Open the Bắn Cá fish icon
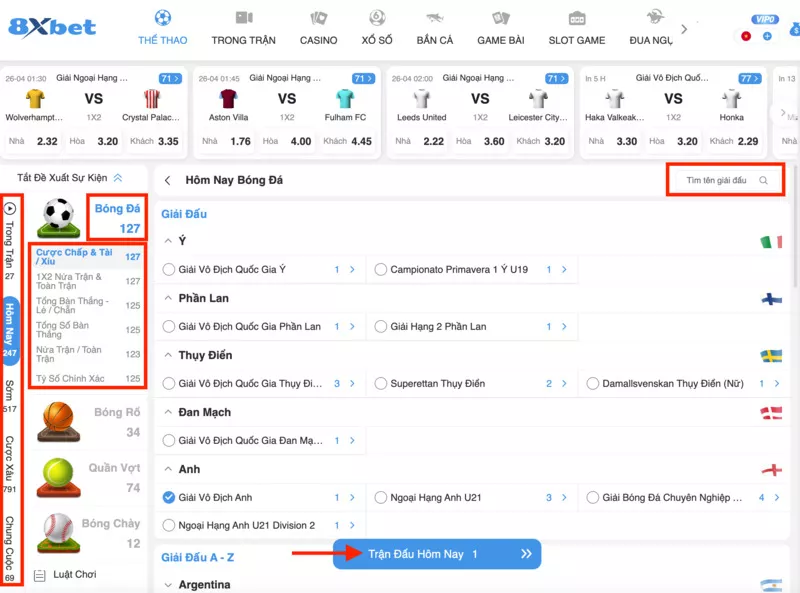The image size is (800, 593). pyautogui.click(x=435, y=18)
